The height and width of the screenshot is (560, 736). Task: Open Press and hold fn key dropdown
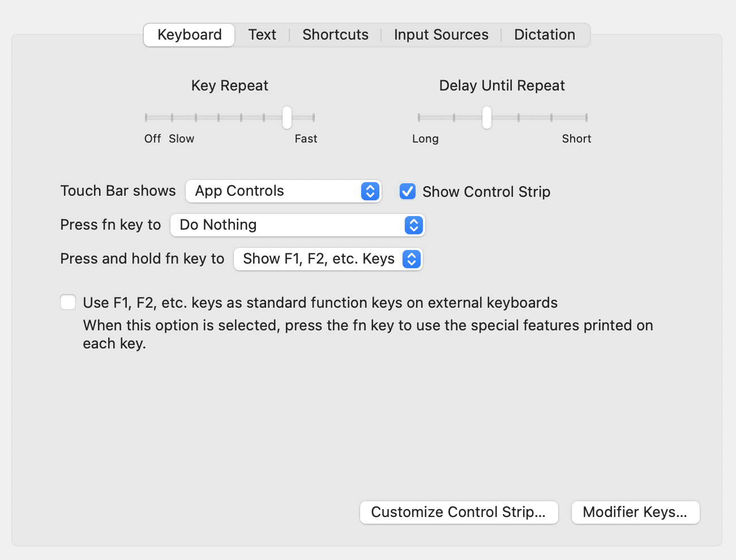328,259
